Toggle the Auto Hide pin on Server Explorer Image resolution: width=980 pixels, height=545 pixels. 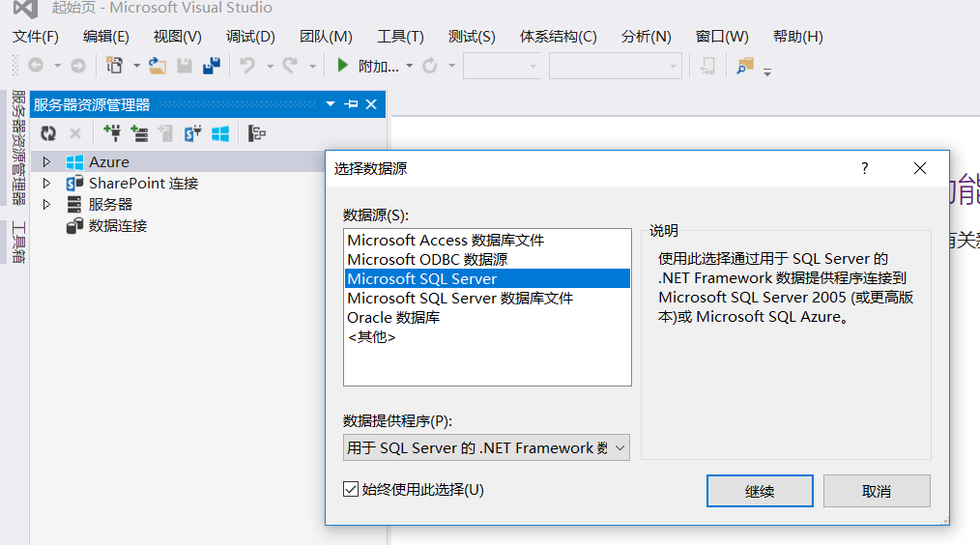(351, 104)
